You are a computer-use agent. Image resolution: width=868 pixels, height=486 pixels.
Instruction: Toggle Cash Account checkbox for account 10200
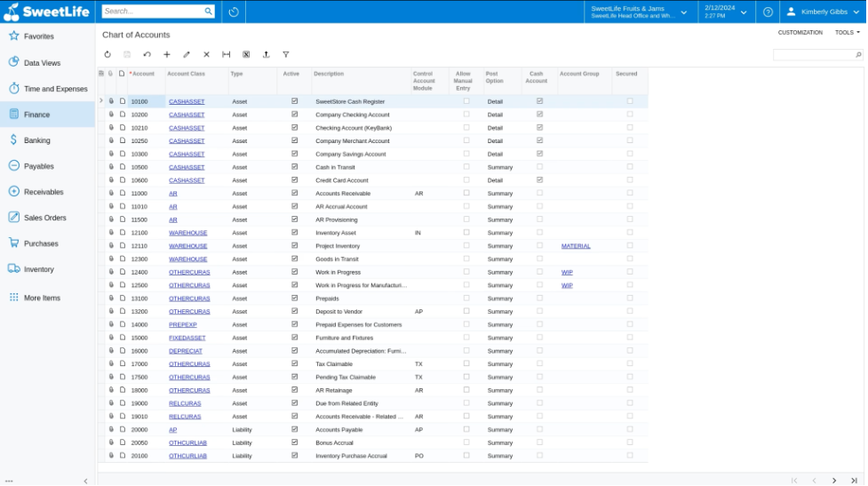click(x=540, y=115)
